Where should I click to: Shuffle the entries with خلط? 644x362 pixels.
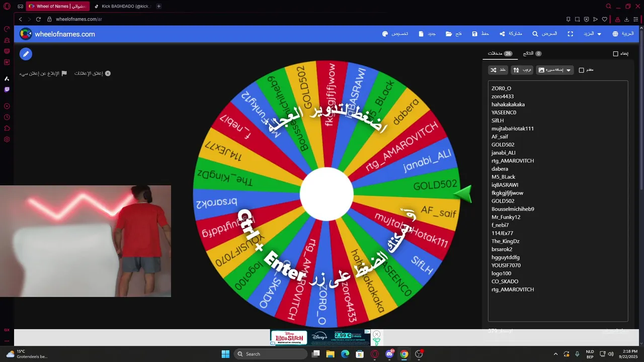point(498,70)
